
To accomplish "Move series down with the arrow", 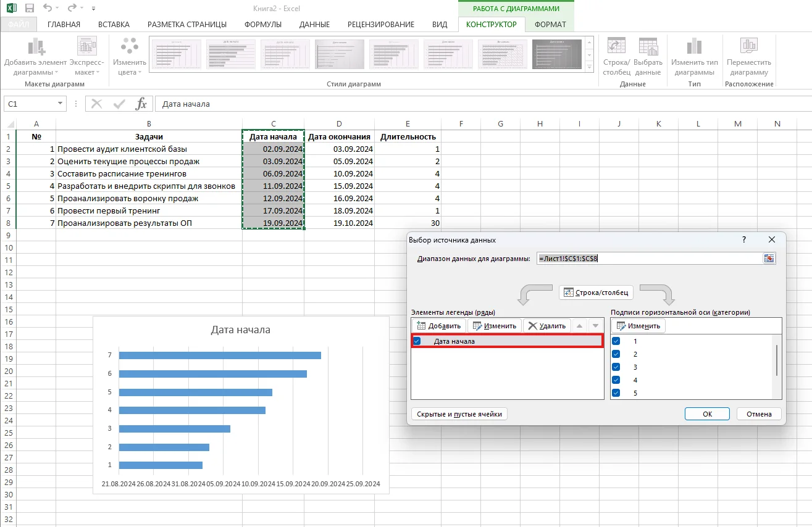I will tap(595, 326).
